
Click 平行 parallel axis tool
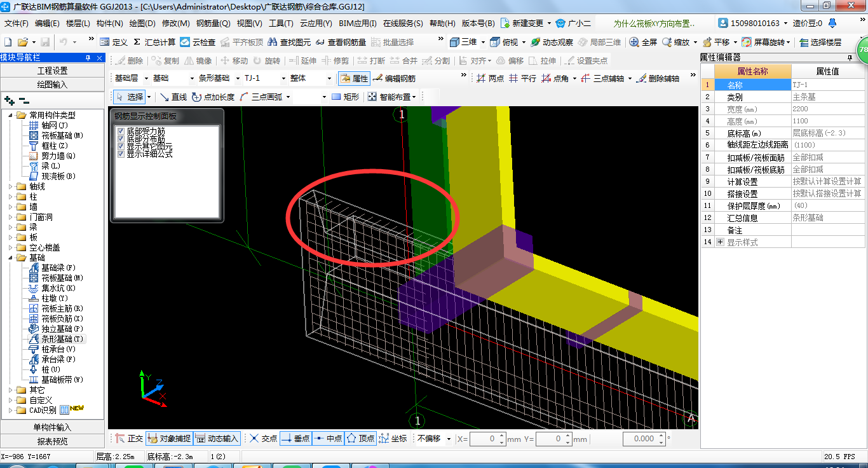click(x=522, y=78)
